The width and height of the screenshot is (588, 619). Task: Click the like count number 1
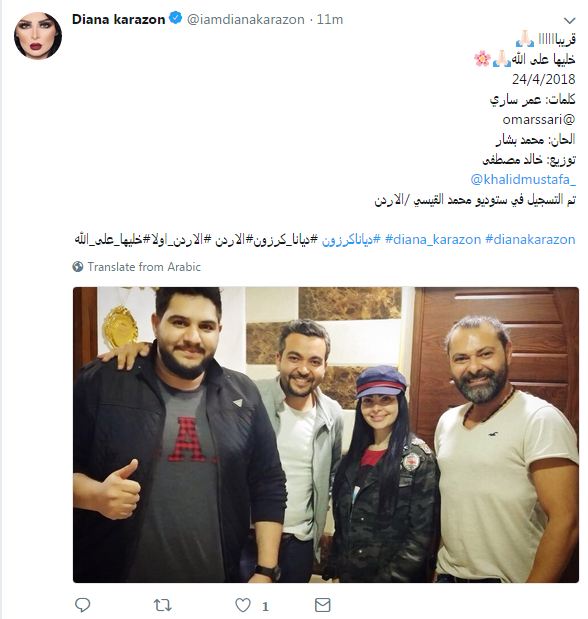click(x=265, y=606)
